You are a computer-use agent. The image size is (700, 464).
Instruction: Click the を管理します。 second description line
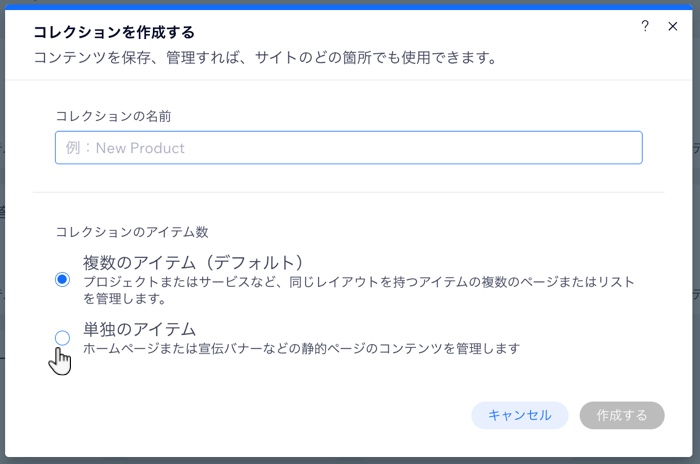click(x=125, y=298)
